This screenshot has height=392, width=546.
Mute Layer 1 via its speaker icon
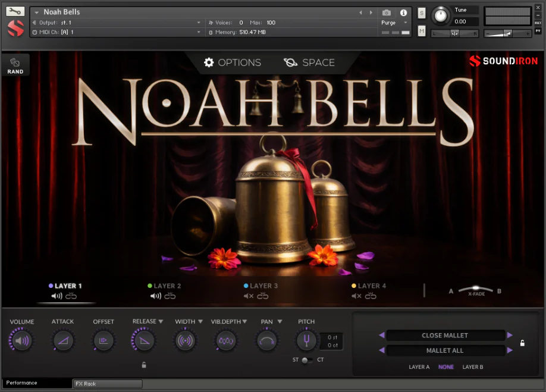[57, 296]
